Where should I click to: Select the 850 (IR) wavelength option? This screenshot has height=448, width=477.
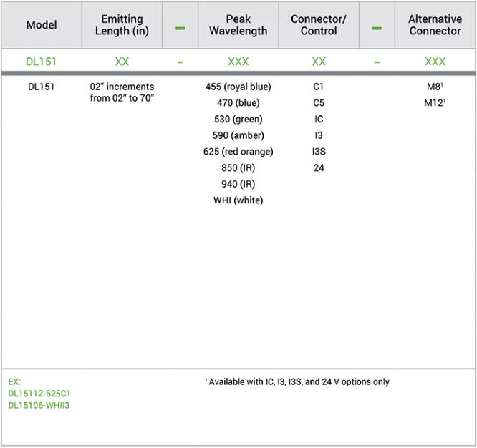click(238, 168)
